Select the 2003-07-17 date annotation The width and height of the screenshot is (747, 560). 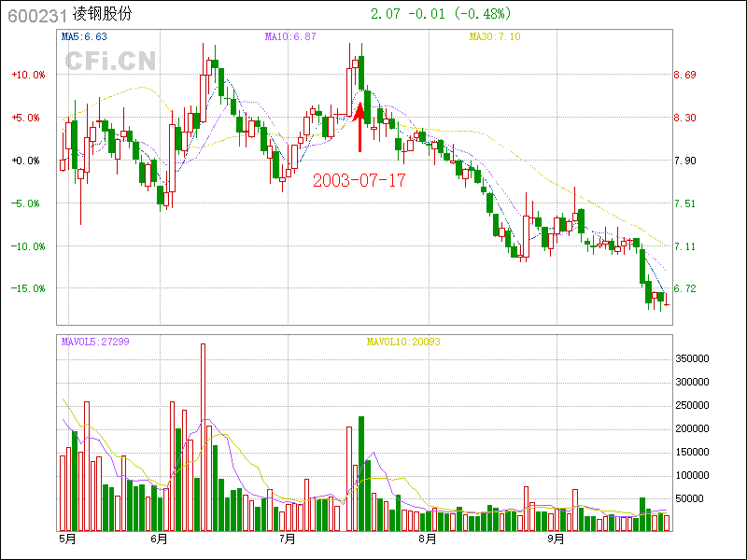(359, 180)
